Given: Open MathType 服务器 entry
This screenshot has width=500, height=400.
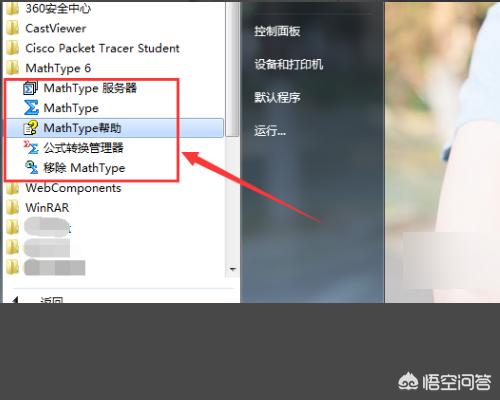Looking at the screenshot, I should [90, 88].
